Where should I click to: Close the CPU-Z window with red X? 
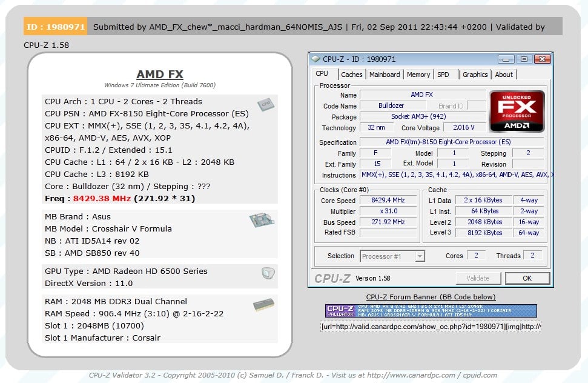(x=541, y=59)
